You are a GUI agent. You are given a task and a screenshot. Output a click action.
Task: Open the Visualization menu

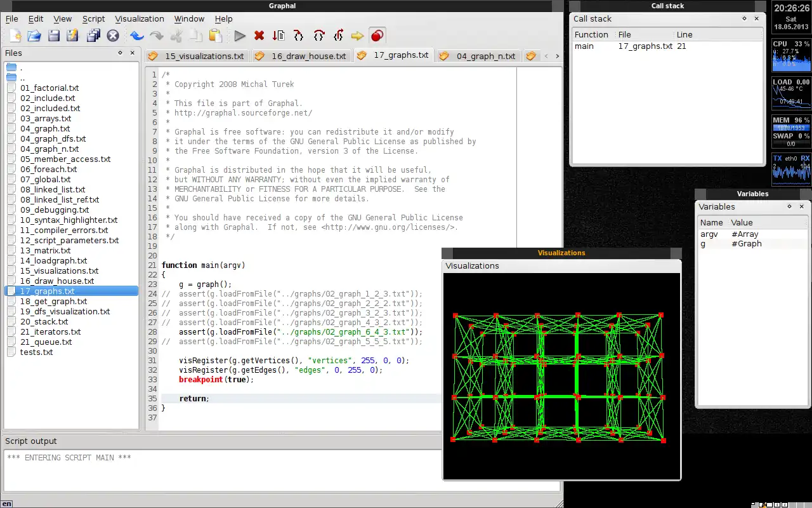point(140,19)
